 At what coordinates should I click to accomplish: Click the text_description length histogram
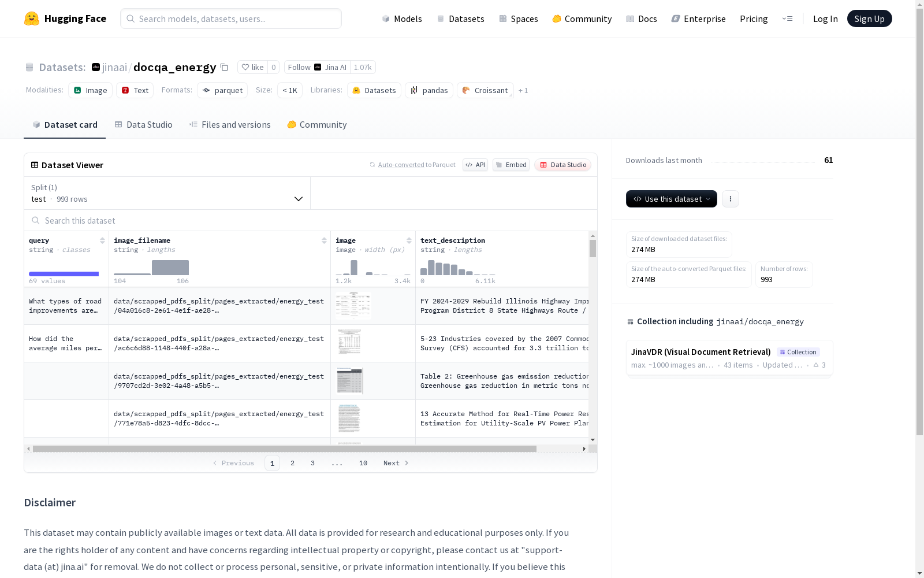coord(458,268)
